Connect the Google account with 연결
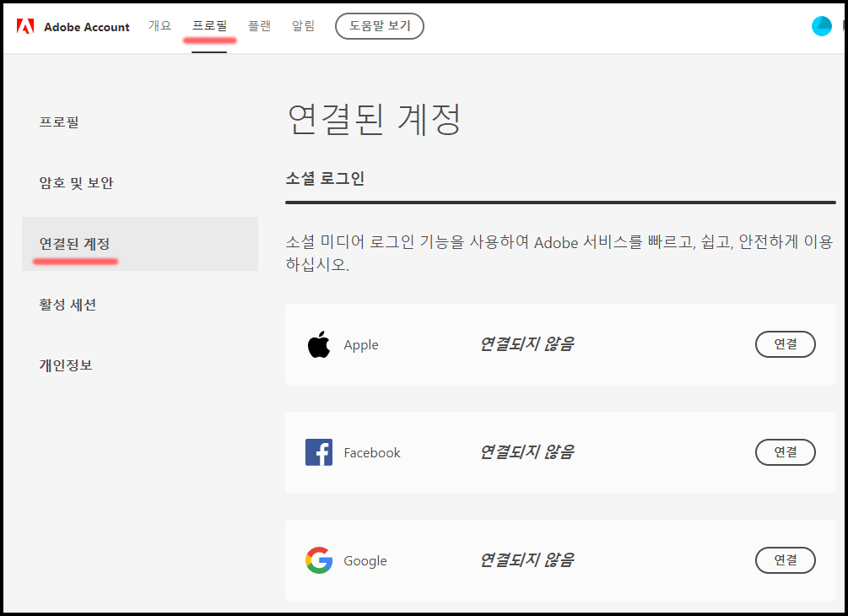The height and width of the screenshot is (616, 848). (x=786, y=560)
